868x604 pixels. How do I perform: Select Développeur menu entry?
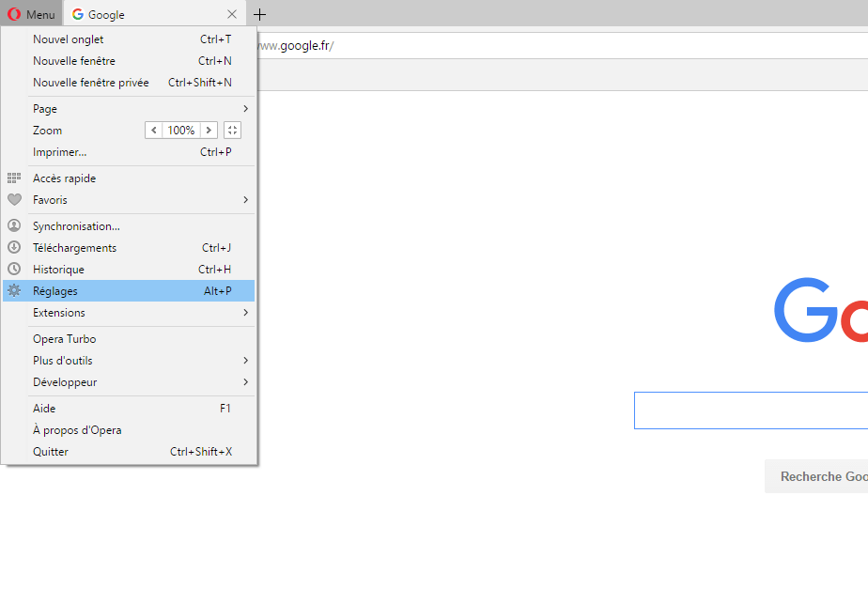[129, 382]
